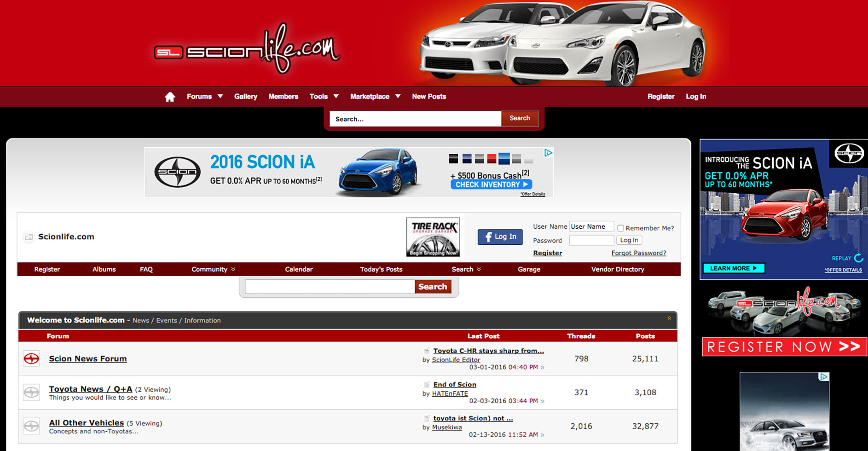Collapse the Welcome to Scionlife.com category
The width and height of the screenshot is (868, 451).
(669, 318)
